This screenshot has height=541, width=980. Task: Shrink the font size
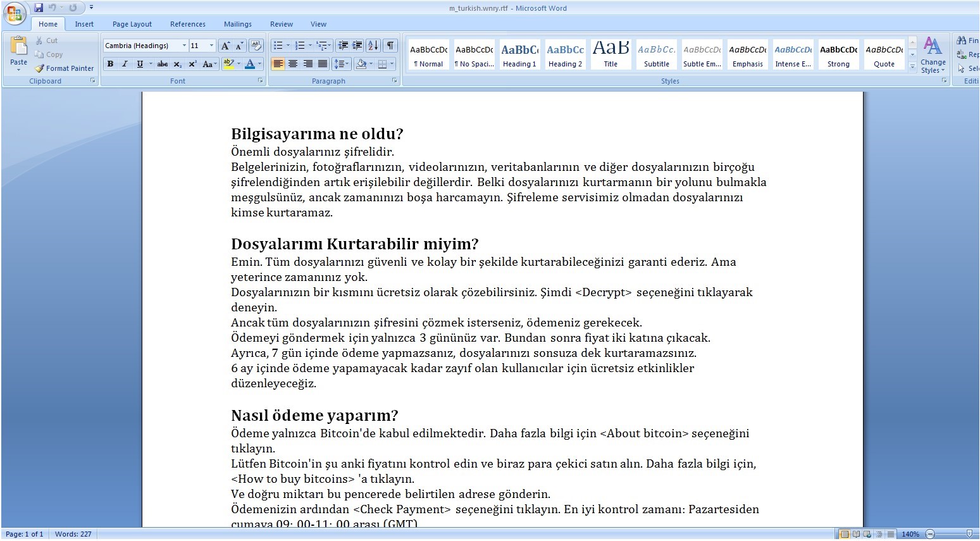[x=239, y=46]
